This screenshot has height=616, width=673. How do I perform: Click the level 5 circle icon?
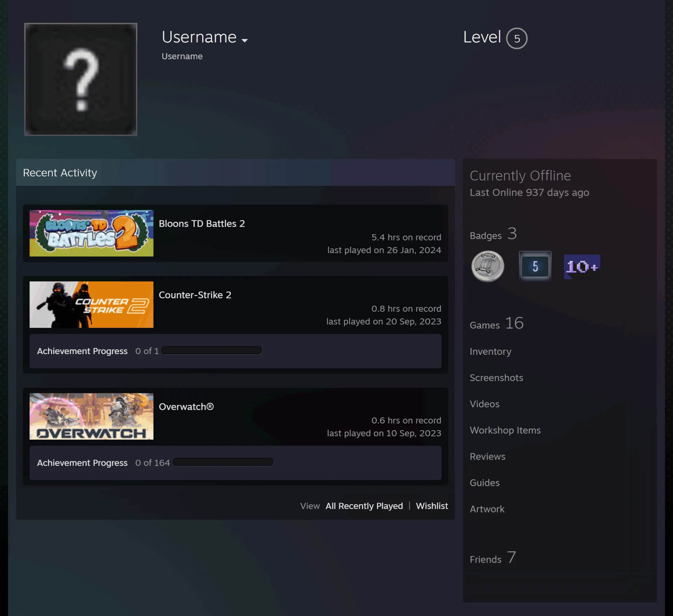click(517, 38)
